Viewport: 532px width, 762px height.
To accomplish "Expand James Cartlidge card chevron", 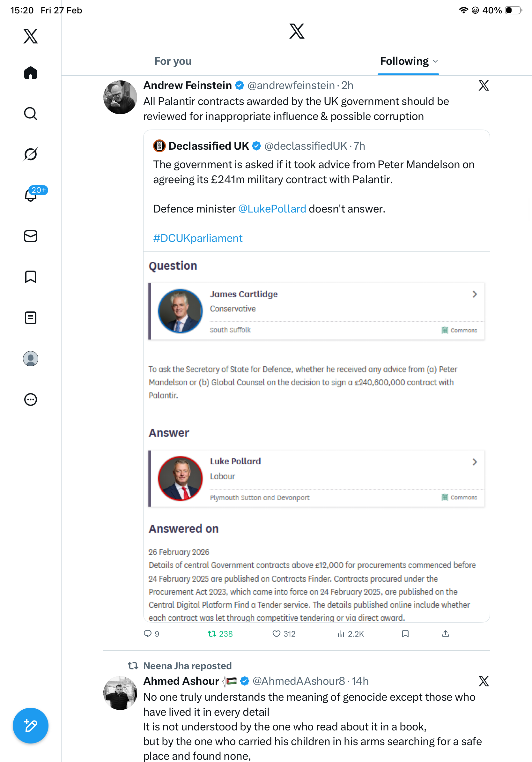I will pos(475,295).
